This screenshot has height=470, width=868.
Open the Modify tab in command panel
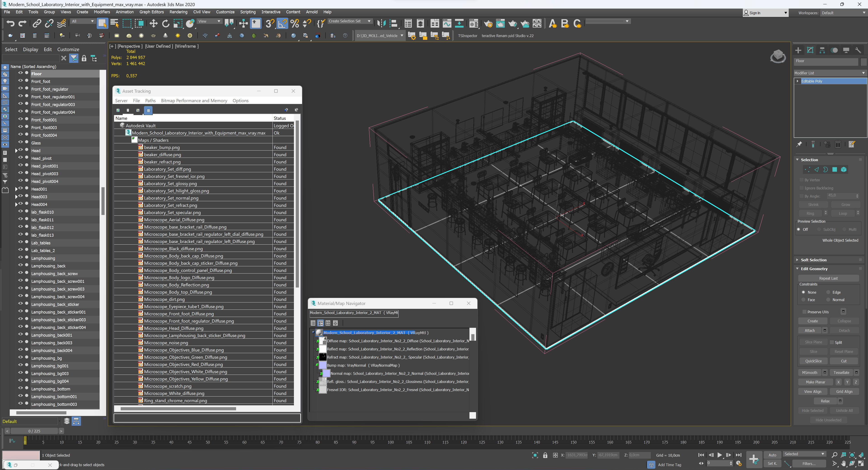[810, 50]
